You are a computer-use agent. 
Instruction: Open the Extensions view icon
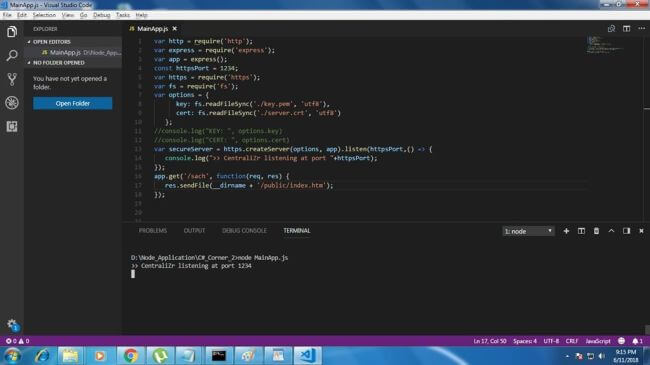tap(12, 127)
